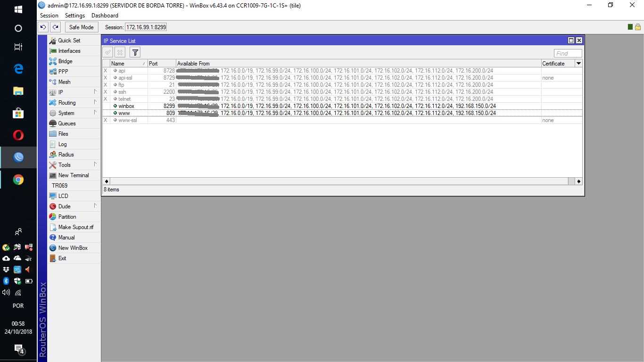Expand the Tools submenu
This screenshot has width=644, height=362.
point(74,165)
